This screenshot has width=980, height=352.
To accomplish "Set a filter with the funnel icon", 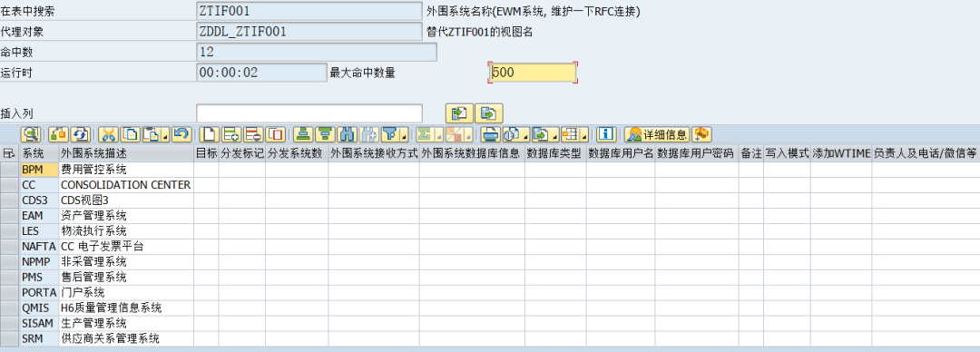I will click(390, 134).
